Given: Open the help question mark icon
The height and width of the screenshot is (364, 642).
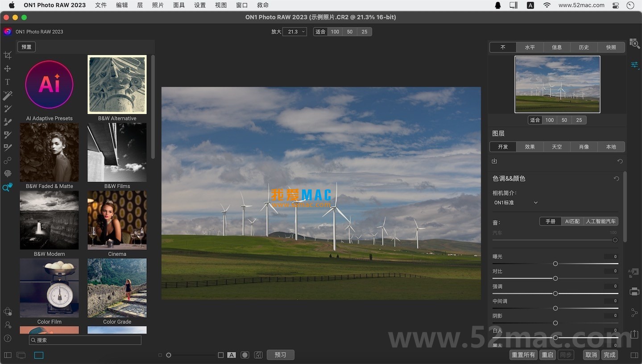Looking at the screenshot, I should tap(8, 339).
